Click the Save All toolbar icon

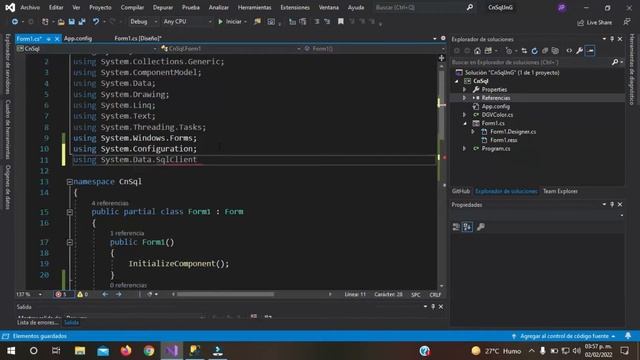point(82,22)
